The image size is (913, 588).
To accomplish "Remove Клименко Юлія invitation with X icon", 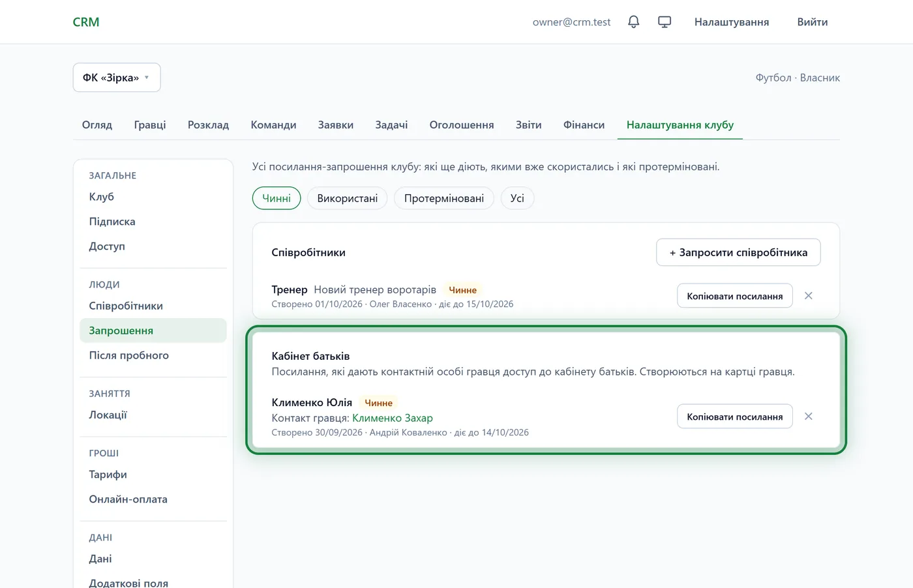I will pyautogui.click(x=809, y=417).
